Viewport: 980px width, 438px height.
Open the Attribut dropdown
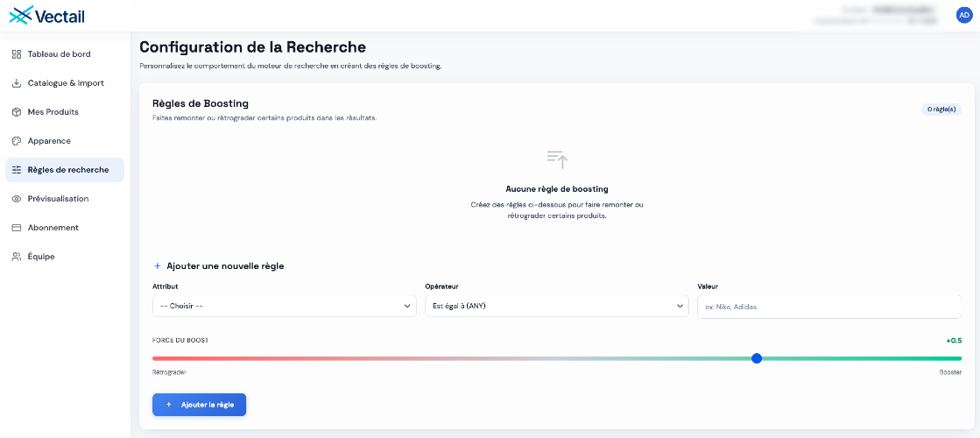click(x=284, y=306)
